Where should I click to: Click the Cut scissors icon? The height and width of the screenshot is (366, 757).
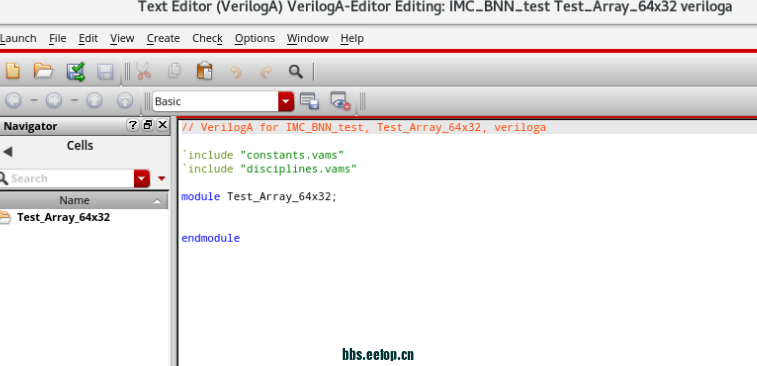[x=143, y=71]
